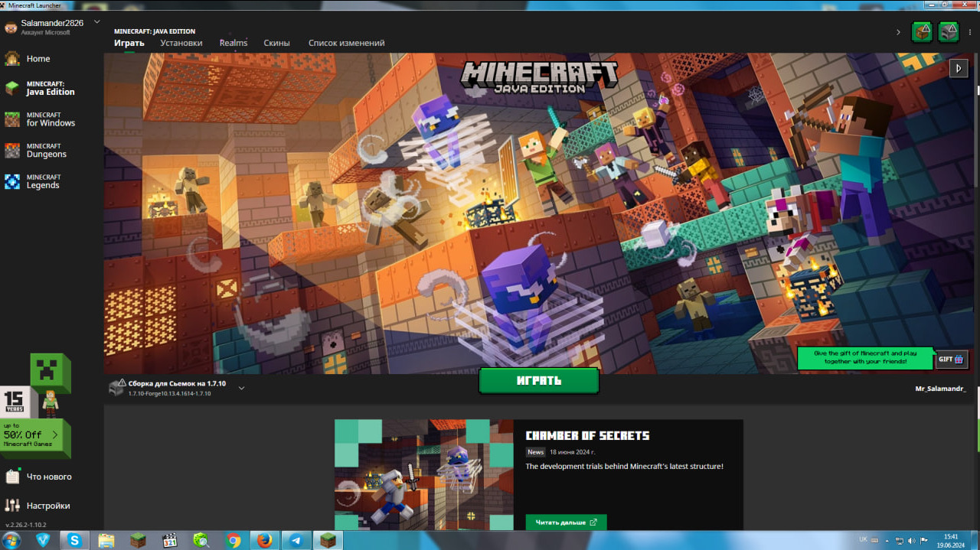Open Skype from the taskbar
The height and width of the screenshot is (550, 980).
[x=74, y=540]
